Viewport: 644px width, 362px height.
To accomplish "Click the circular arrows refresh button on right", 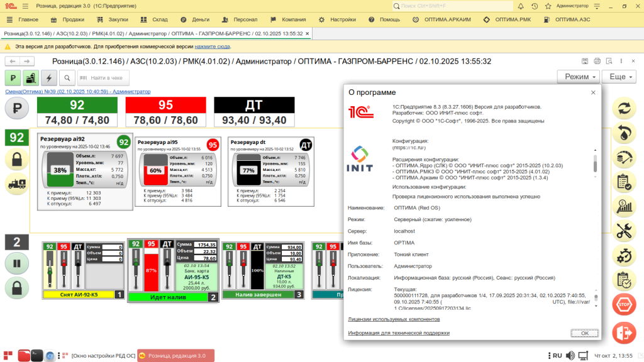I will 624,108.
